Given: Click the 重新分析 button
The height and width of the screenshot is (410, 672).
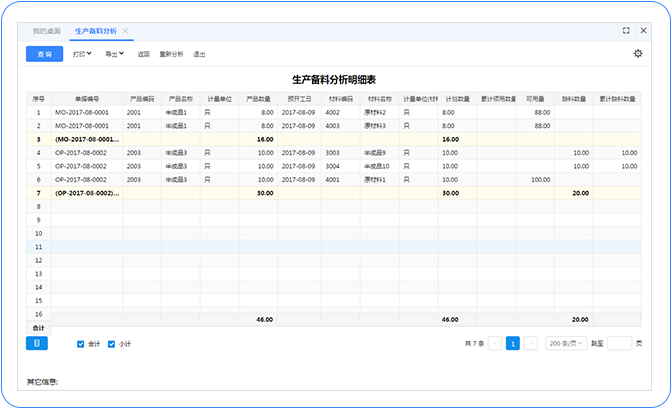Looking at the screenshot, I should point(171,54).
